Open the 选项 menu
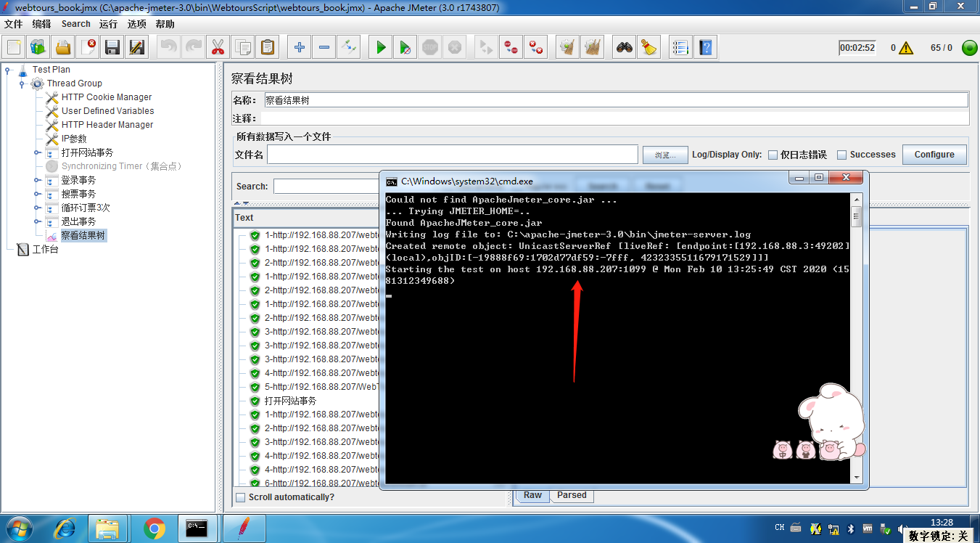This screenshot has height=543, width=980. [x=137, y=24]
